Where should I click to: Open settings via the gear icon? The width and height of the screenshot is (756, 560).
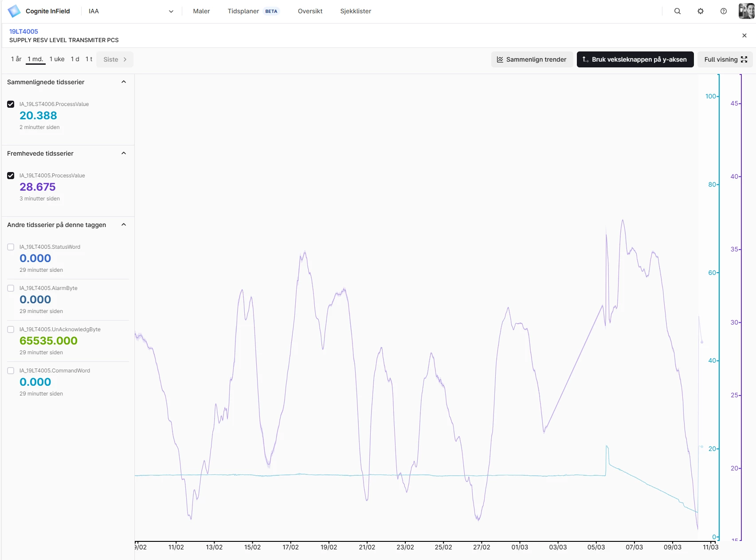(701, 11)
